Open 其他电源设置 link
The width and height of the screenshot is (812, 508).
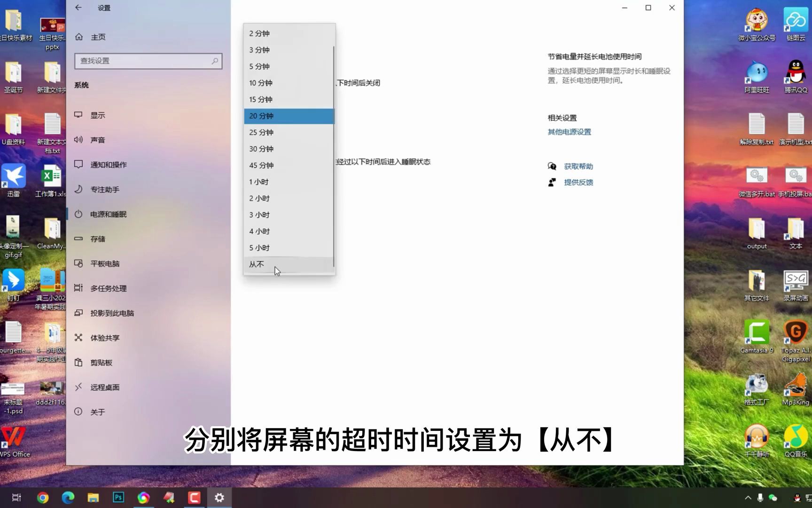pos(569,132)
